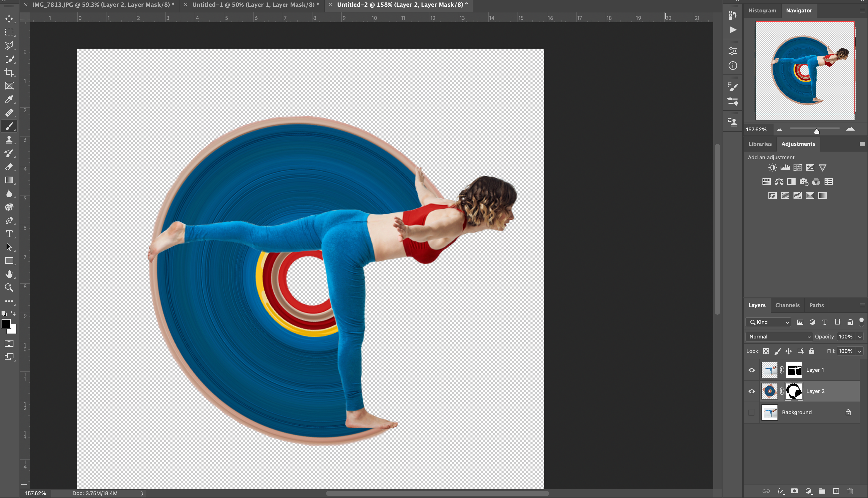Open the layer Kind filter dropdown

point(768,322)
